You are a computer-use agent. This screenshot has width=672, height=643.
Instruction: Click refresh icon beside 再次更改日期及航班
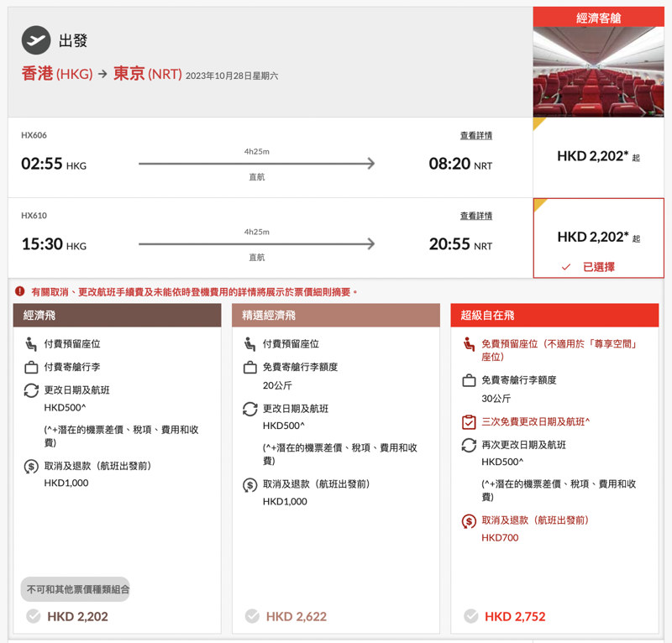click(x=469, y=445)
